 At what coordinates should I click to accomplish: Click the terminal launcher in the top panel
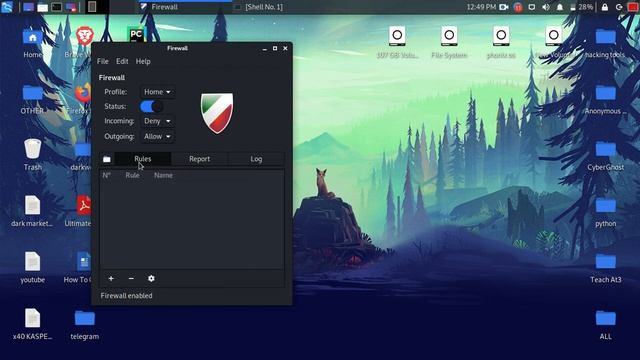click(56, 7)
